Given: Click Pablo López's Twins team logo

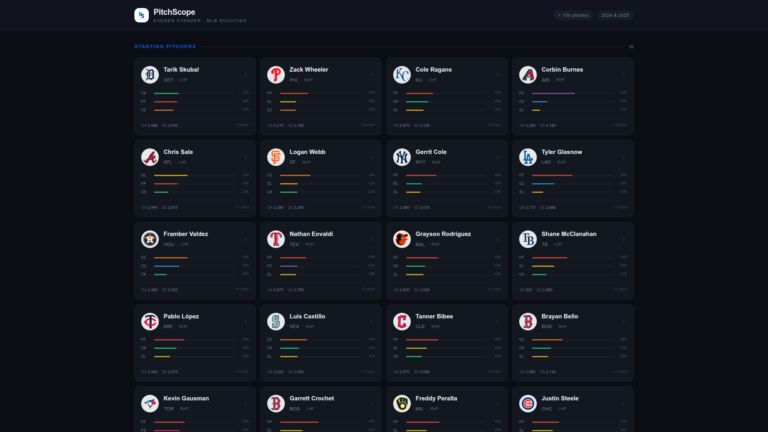Looking at the screenshot, I should [x=150, y=321].
